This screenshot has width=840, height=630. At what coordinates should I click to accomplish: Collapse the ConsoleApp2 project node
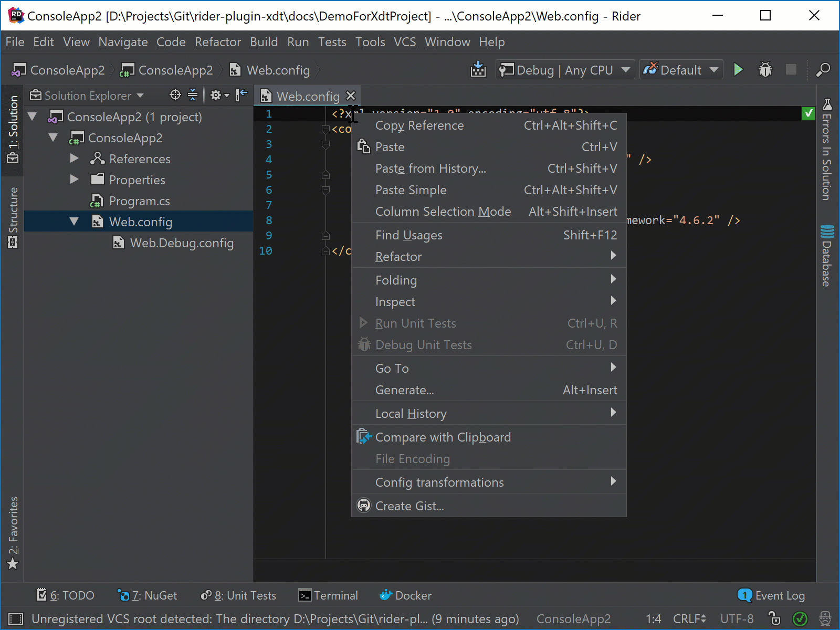[52, 138]
